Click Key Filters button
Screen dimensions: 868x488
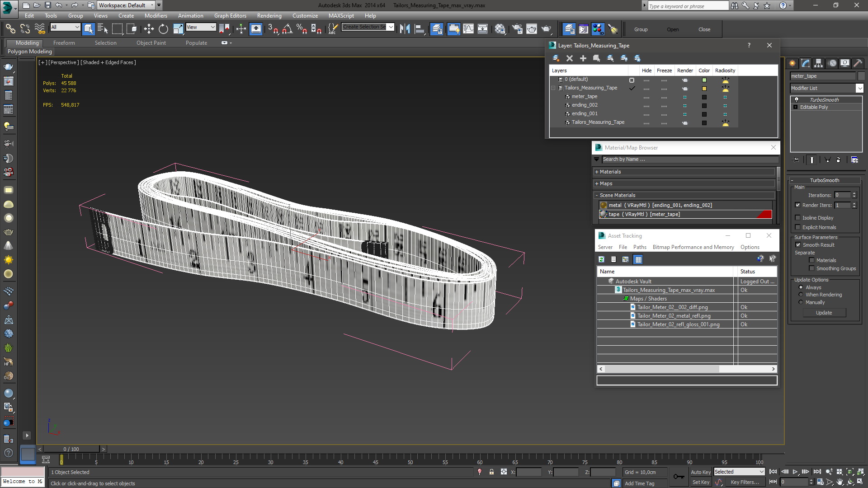pyautogui.click(x=745, y=482)
